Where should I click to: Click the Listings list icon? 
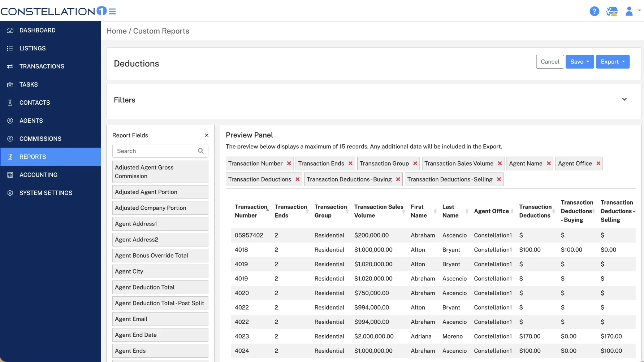point(10,48)
